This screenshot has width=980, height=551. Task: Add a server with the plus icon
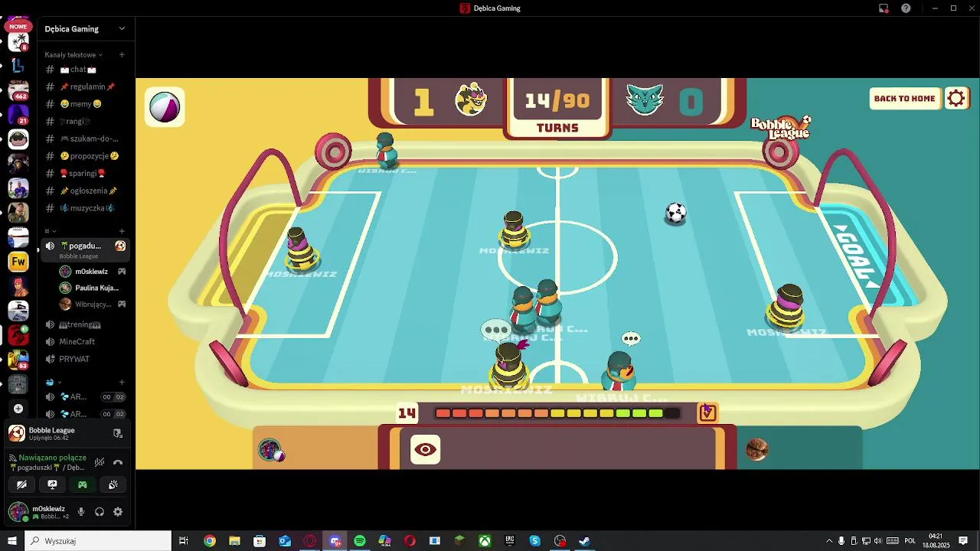[x=18, y=409]
